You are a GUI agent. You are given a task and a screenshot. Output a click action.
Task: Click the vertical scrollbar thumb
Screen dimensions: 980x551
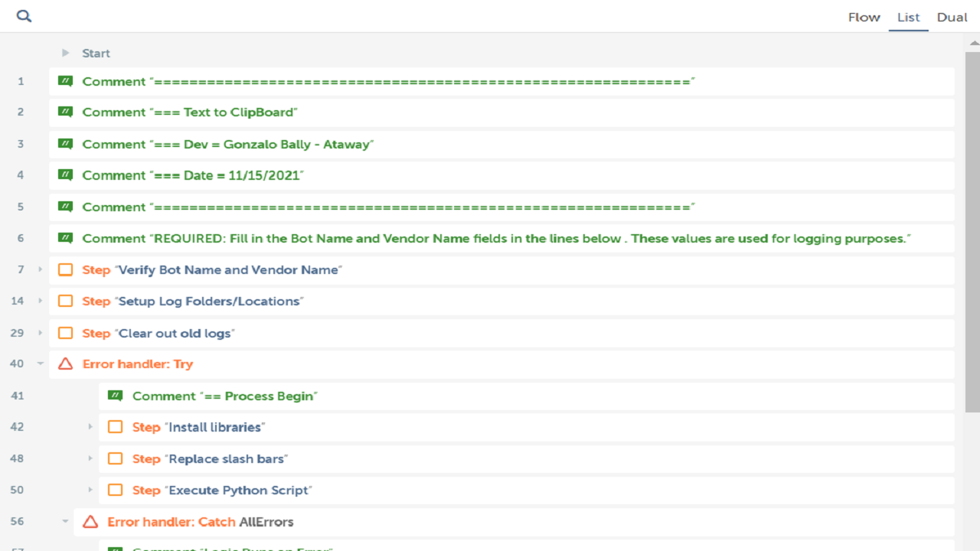pos(973,233)
